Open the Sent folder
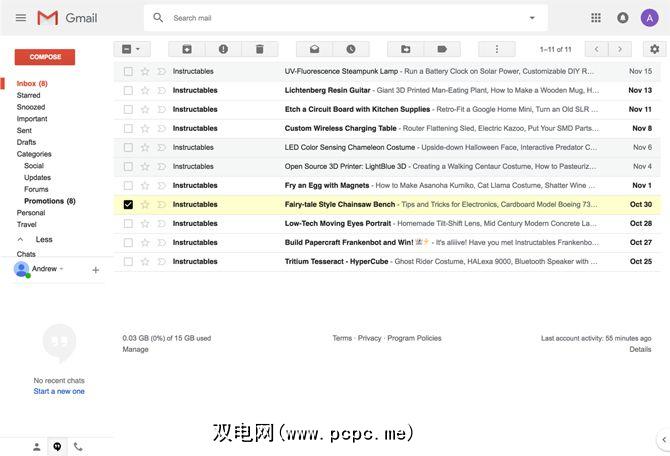 [24, 130]
